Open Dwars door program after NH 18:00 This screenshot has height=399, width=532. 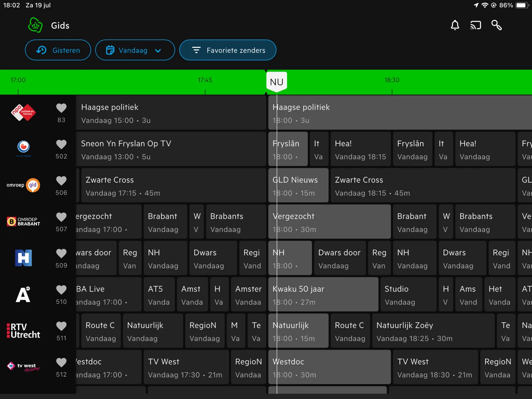(x=340, y=259)
